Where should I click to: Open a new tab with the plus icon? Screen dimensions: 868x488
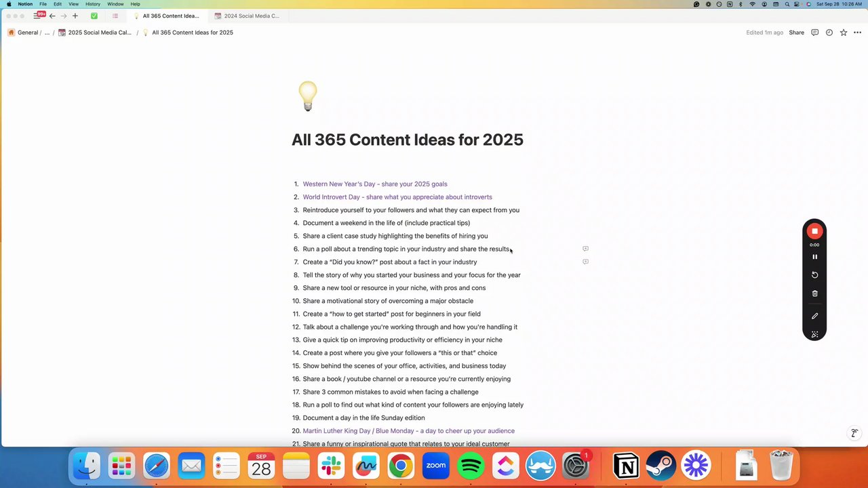pos(75,16)
